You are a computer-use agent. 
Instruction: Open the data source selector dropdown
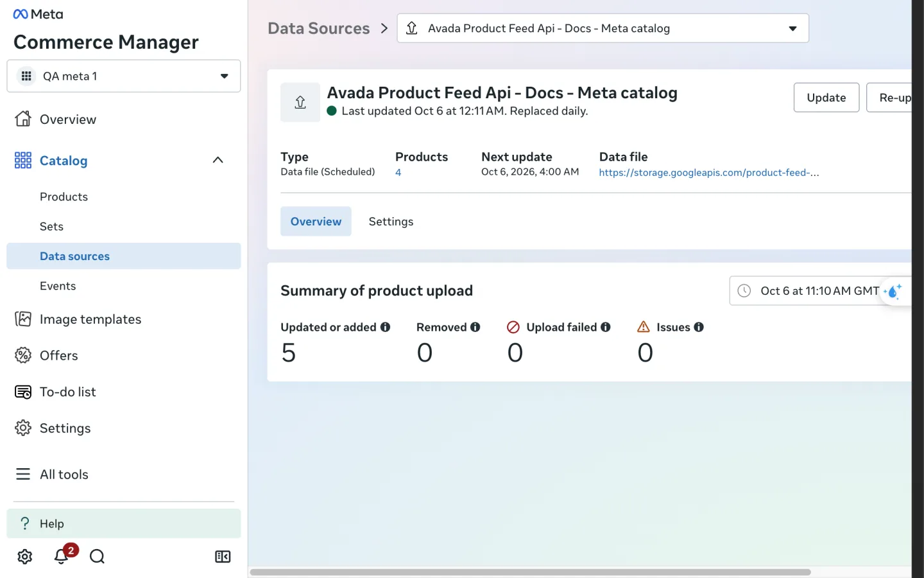pyautogui.click(x=603, y=28)
